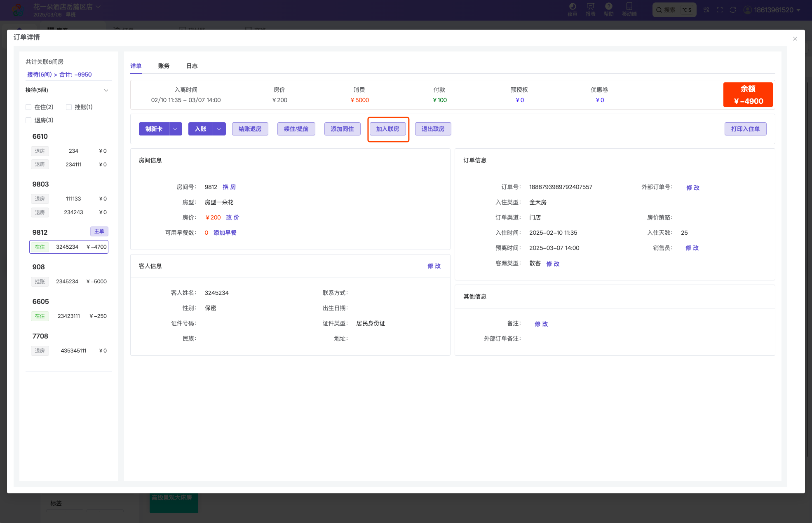Screen dimensions: 812x523
Task: Click the 添加早餐 link
Action: [225, 233]
